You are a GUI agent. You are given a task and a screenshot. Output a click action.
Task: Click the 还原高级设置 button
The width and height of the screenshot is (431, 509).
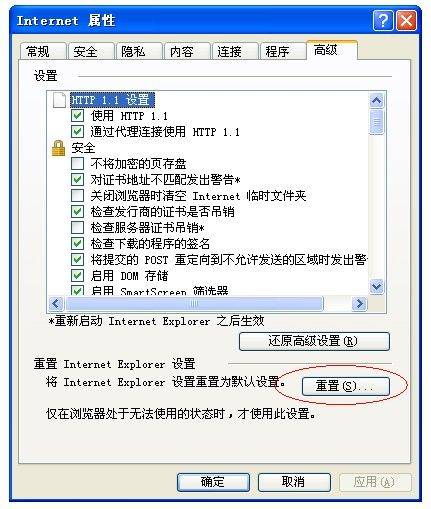point(314,341)
